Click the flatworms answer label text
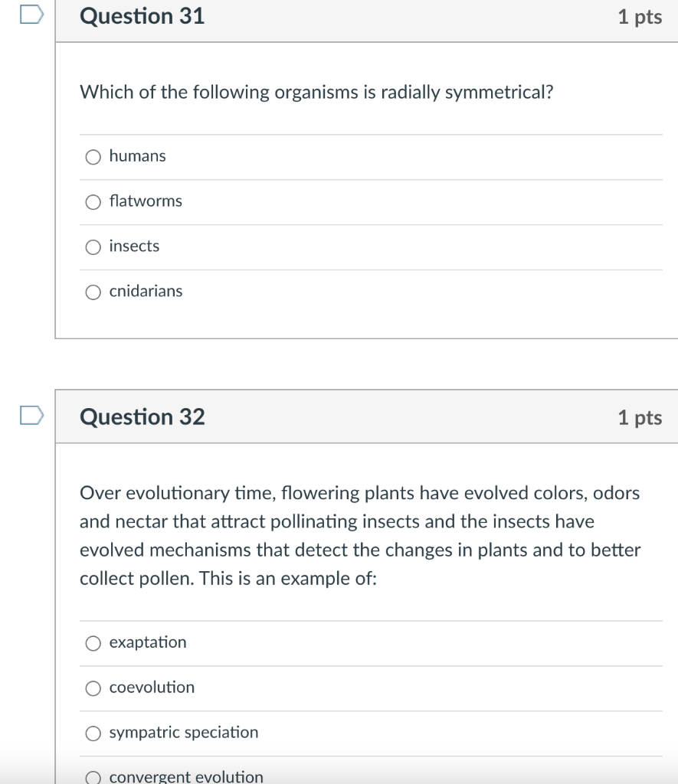Viewport: 678px width, 784px height. pos(146,201)
